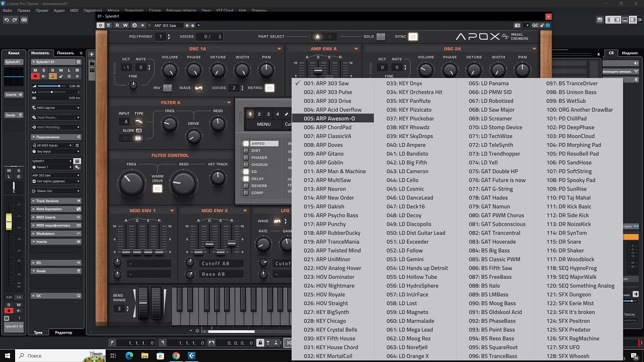Toggle the OSC 1A RETRIG switch

pyautogui.click(x=269, y=88)
